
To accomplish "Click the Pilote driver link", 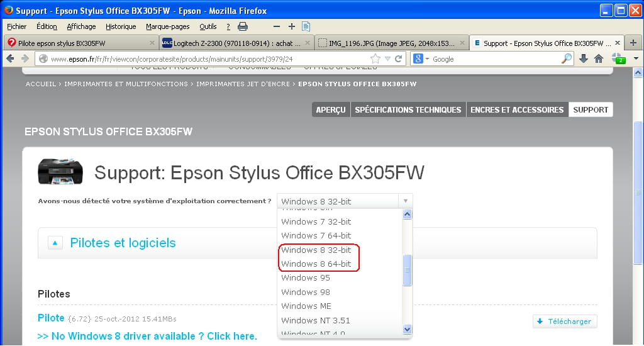I will coord(51,318).
